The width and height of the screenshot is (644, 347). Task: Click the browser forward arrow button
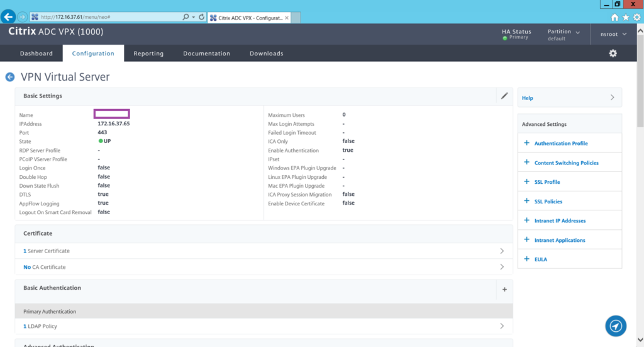(x=23, y=17)
